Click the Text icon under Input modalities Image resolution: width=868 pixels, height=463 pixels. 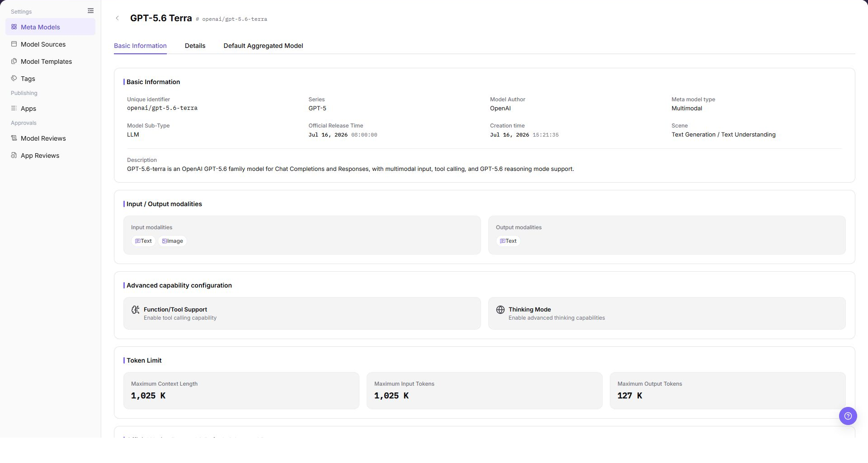click(138, 241)
